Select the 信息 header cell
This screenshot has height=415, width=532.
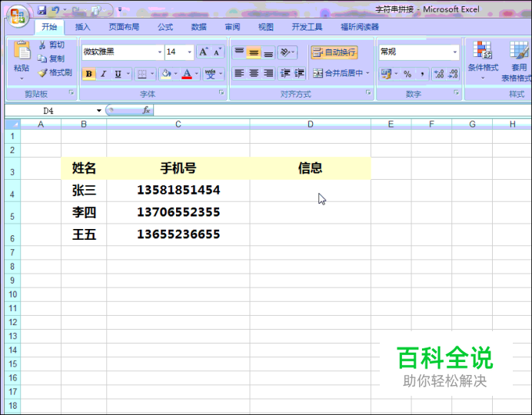coord(310,168)
